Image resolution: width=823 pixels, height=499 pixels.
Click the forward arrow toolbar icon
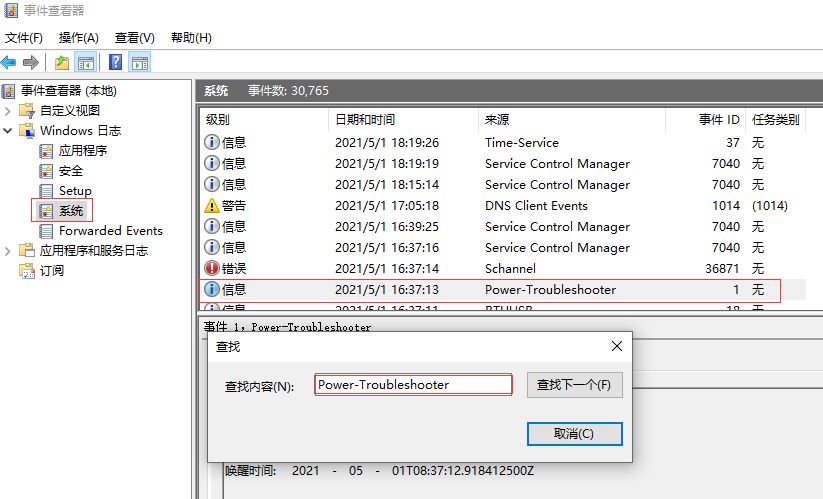click(x=31, y=62)
